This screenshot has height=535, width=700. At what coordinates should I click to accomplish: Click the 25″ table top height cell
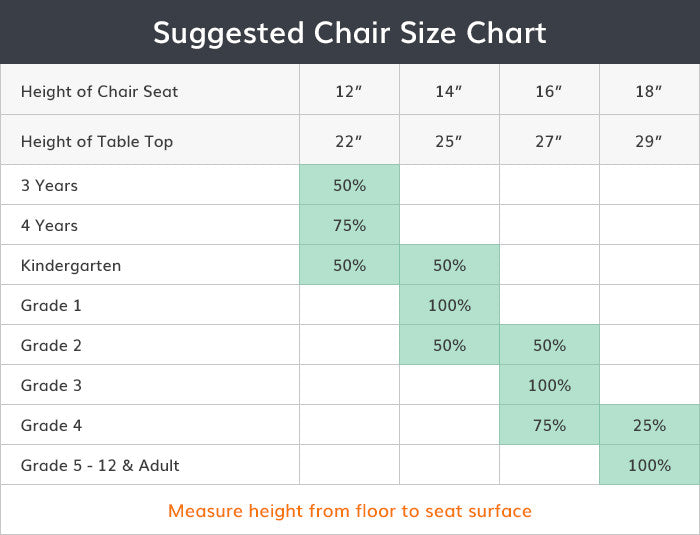click(449, 141)
